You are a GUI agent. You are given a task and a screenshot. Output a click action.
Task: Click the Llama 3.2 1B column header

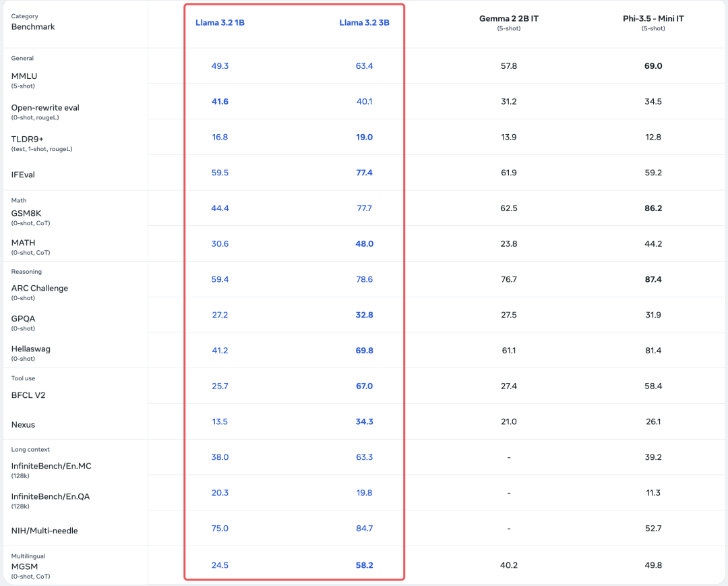[x=220, y=22]
